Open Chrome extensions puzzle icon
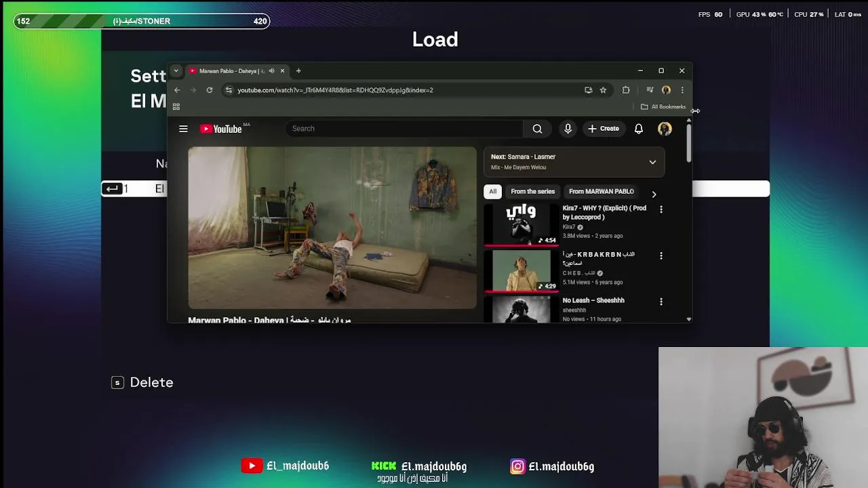The height and width of the screenshot is (488, 868). coord(626,90)
